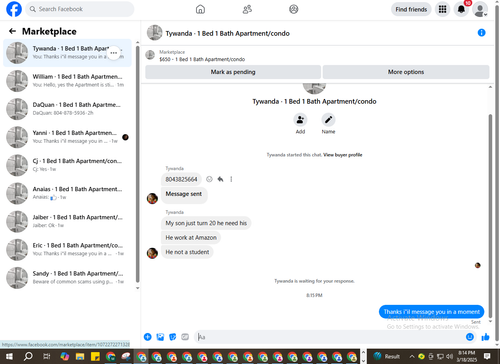Open the Anaias conversation
This screenshot has width=500, height=364.
click(67, 193)
